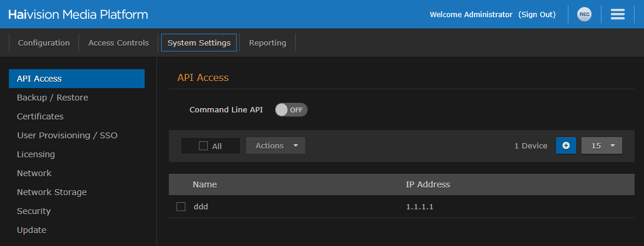This screenshot has height=246, width=644.
Task: Click the REC record icon
Action: click(584, 15)
